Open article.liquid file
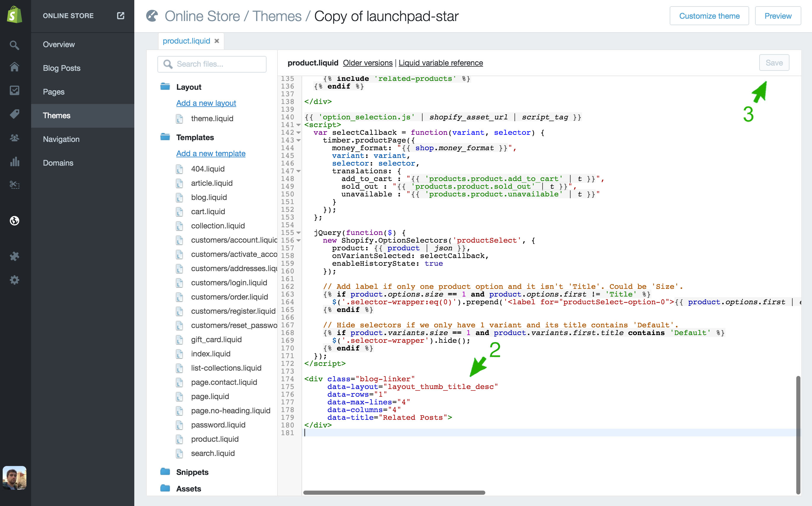 pos(212,183)
